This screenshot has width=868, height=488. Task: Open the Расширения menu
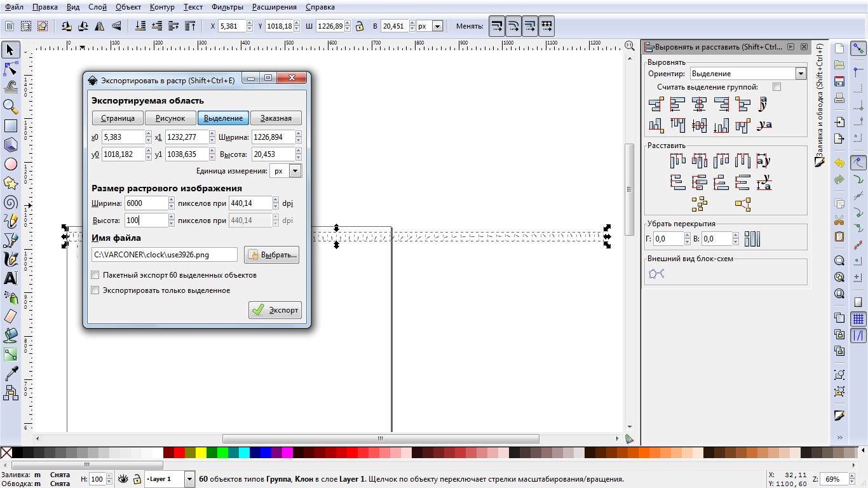pos(274,7)
